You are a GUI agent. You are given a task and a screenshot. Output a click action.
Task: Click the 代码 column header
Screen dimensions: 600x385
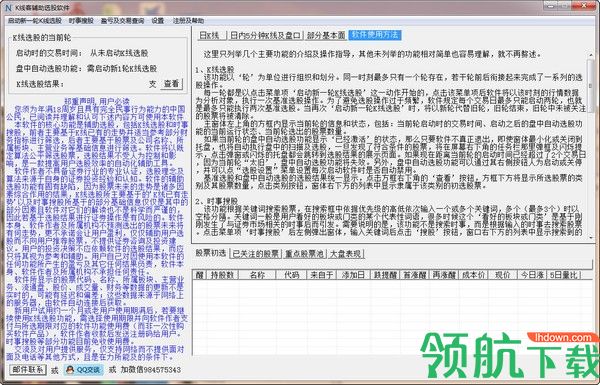point(291,275)
